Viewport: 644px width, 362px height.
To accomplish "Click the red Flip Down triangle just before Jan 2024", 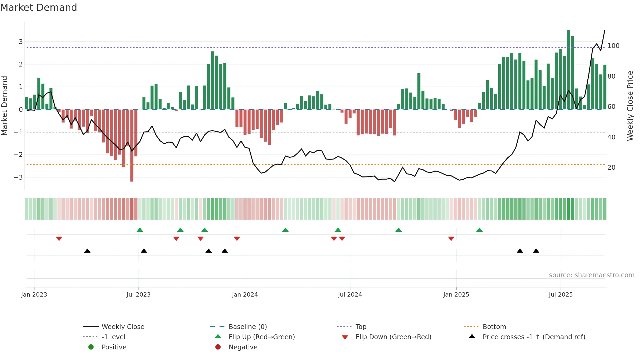I will pyautogui.click(x=237, y=239).
